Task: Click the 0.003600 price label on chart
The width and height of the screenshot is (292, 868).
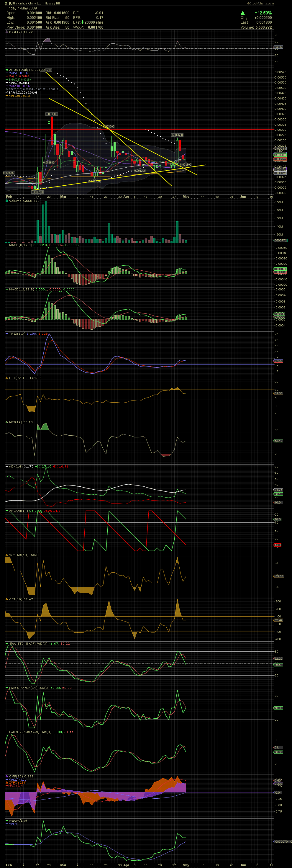Action: click(52, 114)
